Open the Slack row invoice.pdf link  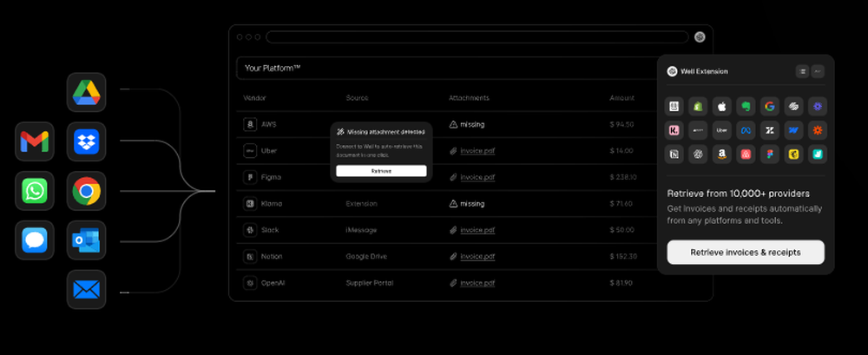coord(477,230)
